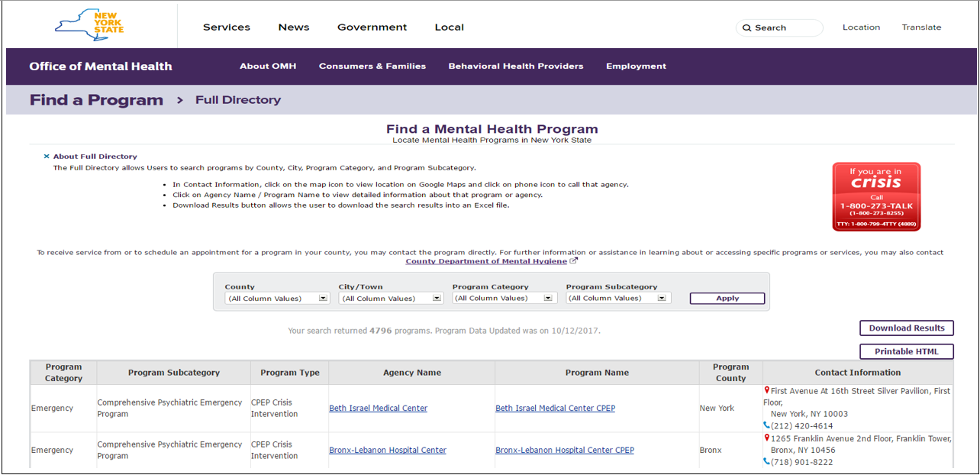
Task: Open Bronx-Lebanon Hospital Center agency link
Action: 388,451
